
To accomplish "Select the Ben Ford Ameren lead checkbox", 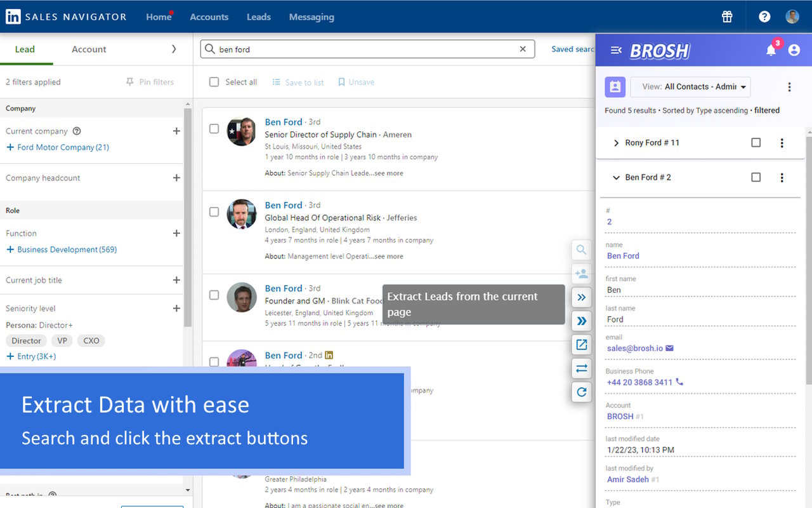I will coord(214,129).
